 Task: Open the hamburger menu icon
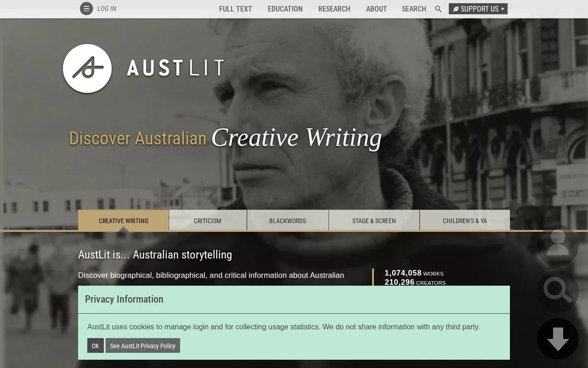tap(86, 9)
